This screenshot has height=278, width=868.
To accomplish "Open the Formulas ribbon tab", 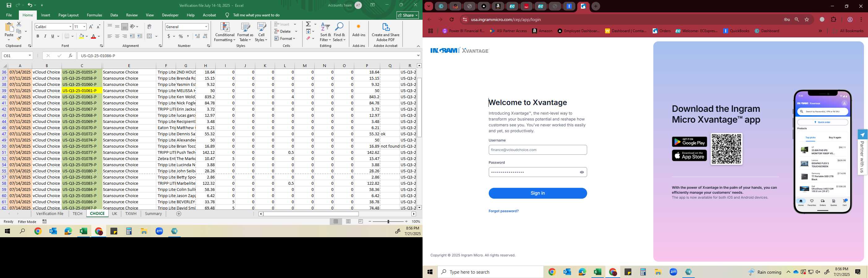I will (x=94, y=15).
